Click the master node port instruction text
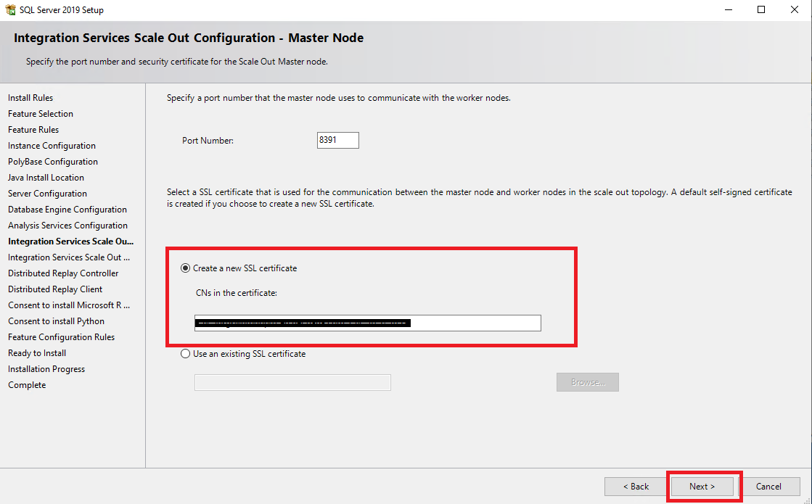Image resolution: width=812 pixels, height=504 pixels. click(339, 98)
